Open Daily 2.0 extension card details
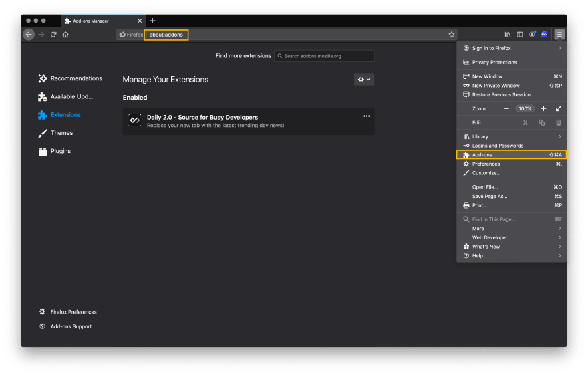This screenshot has width=588, height=375. [x=249, y=121]
